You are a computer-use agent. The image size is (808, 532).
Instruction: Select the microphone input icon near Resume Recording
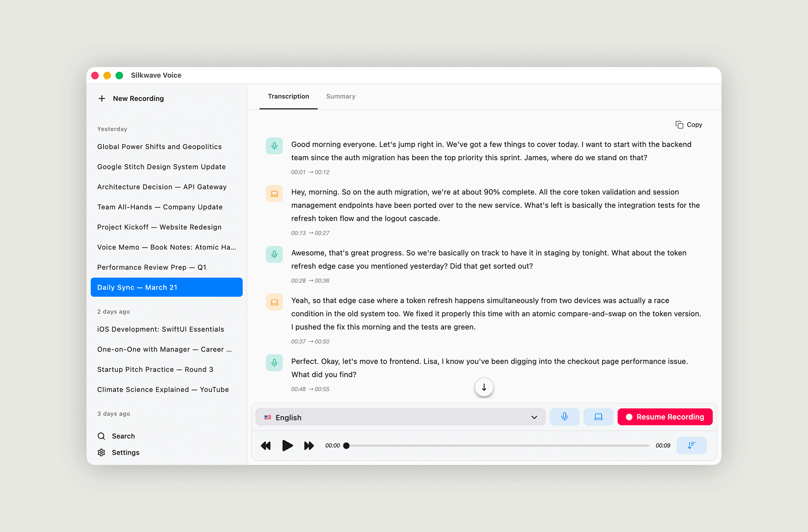(x=564, y=417)
